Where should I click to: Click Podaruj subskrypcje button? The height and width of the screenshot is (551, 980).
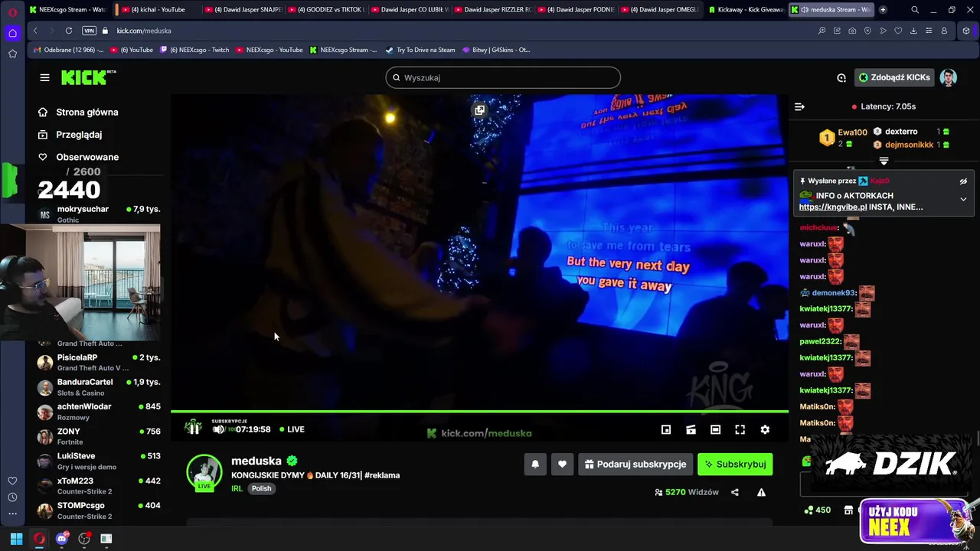click(635, 464)
